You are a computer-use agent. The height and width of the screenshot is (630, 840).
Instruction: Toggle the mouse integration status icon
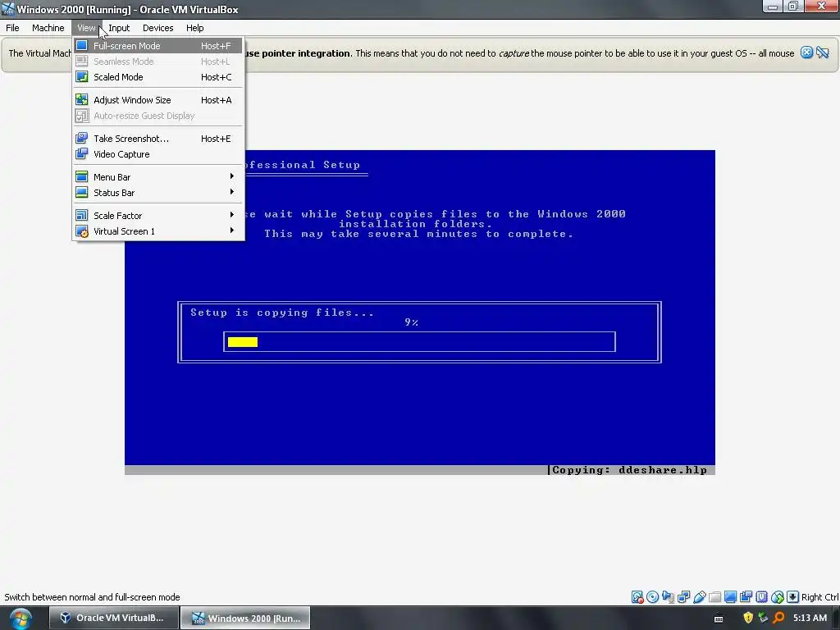(x=778, y=597)
